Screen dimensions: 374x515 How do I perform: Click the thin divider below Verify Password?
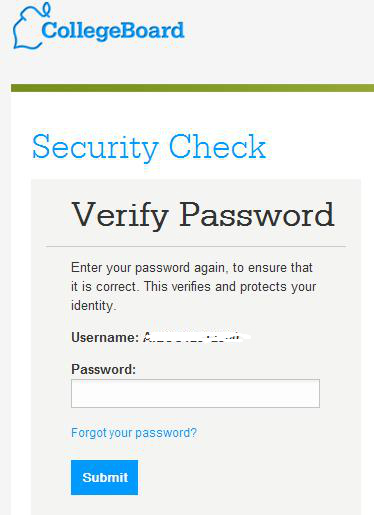coord(196,247)
